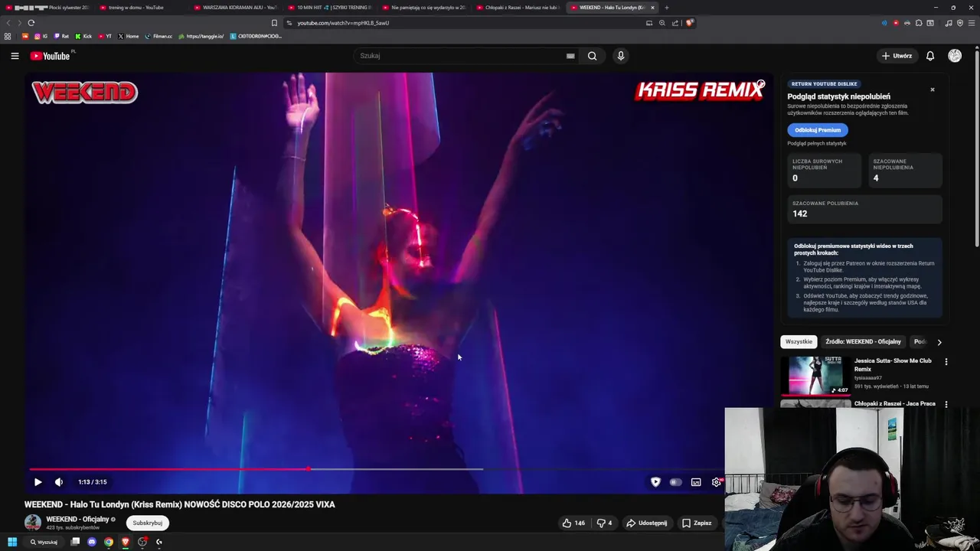The height and width of the screenshot is (551, 980).
Task: Open Logitech G HUB from the taskbar
Action: tap(159, 542)
